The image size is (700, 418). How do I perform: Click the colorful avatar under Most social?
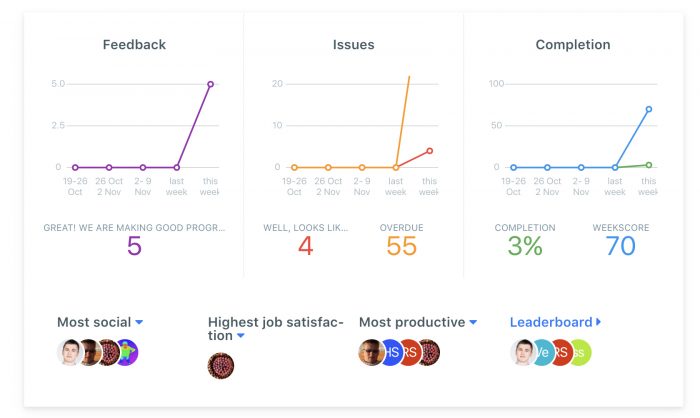(x=129, y=352)
